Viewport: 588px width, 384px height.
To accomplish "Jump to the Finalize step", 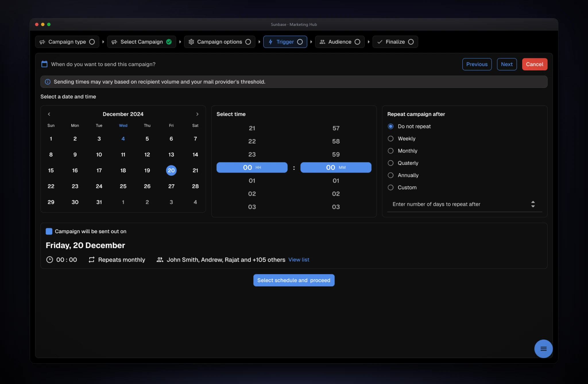I will [x=395, y=42].
